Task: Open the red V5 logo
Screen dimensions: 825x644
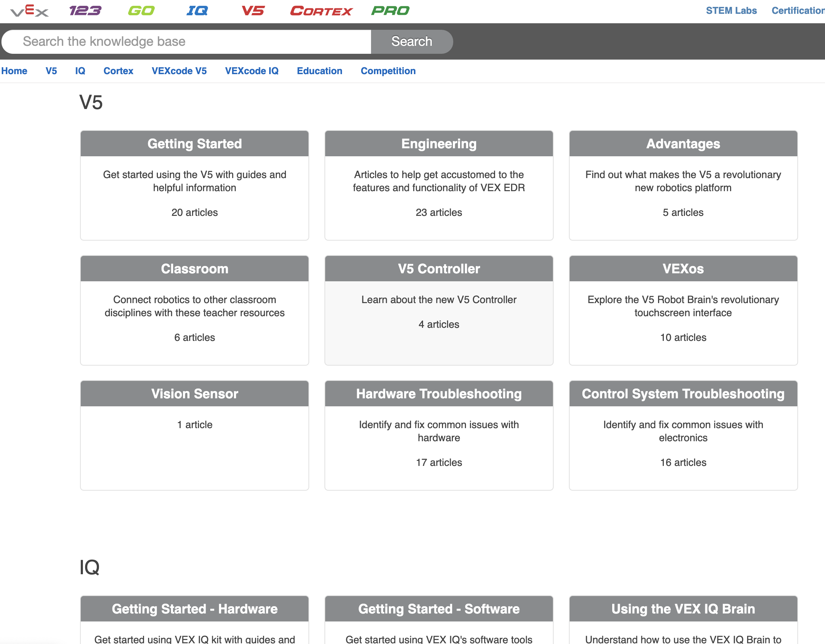Action: 253,11
